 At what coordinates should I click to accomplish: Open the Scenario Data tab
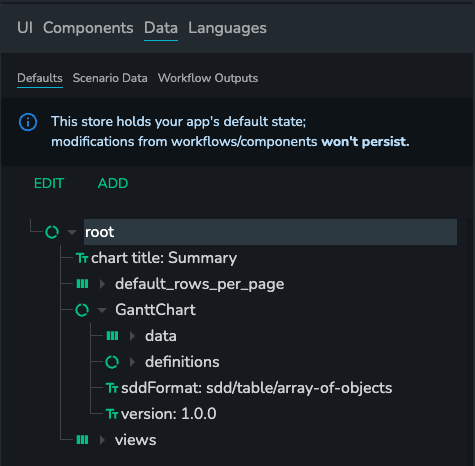[110, 78]
